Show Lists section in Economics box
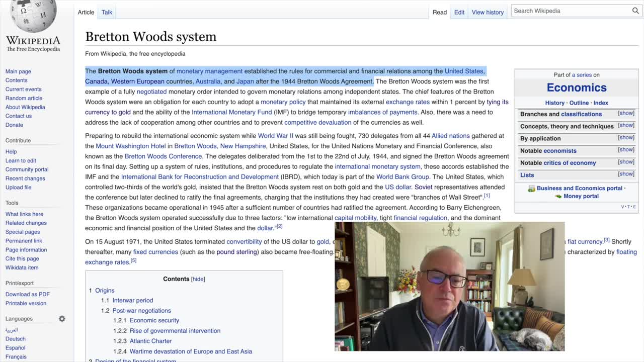 click(626, 174)
